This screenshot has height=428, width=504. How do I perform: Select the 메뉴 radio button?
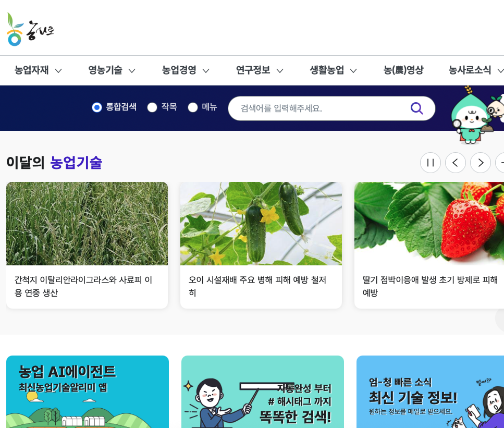[193, 107]
